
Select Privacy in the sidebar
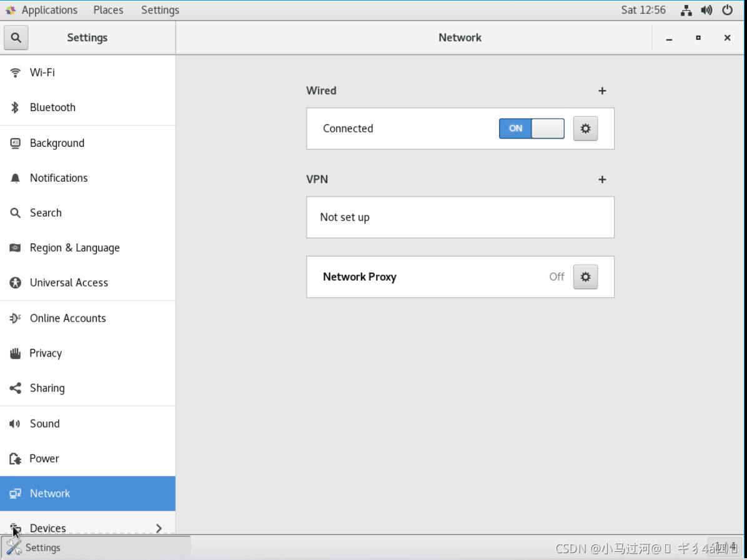click(x=46, y=353)
